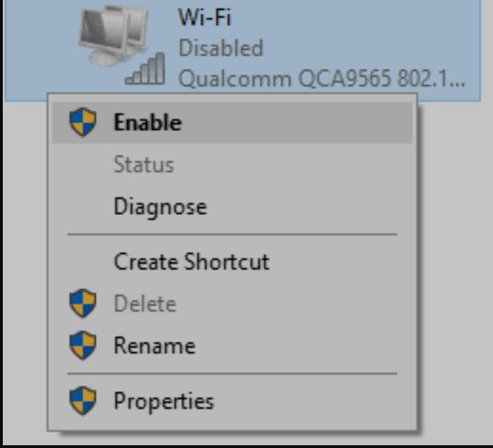Click the Wi-Fi connection name label
The image size is (493, 448).
click(x=205, y=17)
